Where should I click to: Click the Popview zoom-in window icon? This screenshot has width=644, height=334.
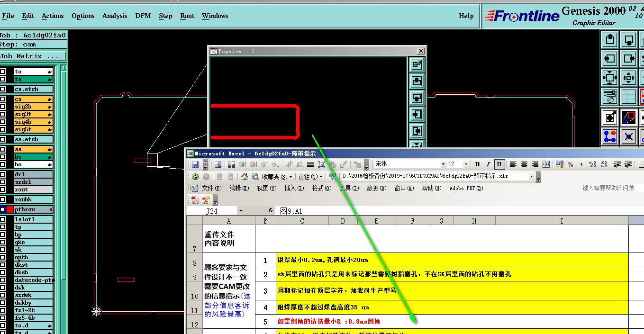click(x=417, y=65)
